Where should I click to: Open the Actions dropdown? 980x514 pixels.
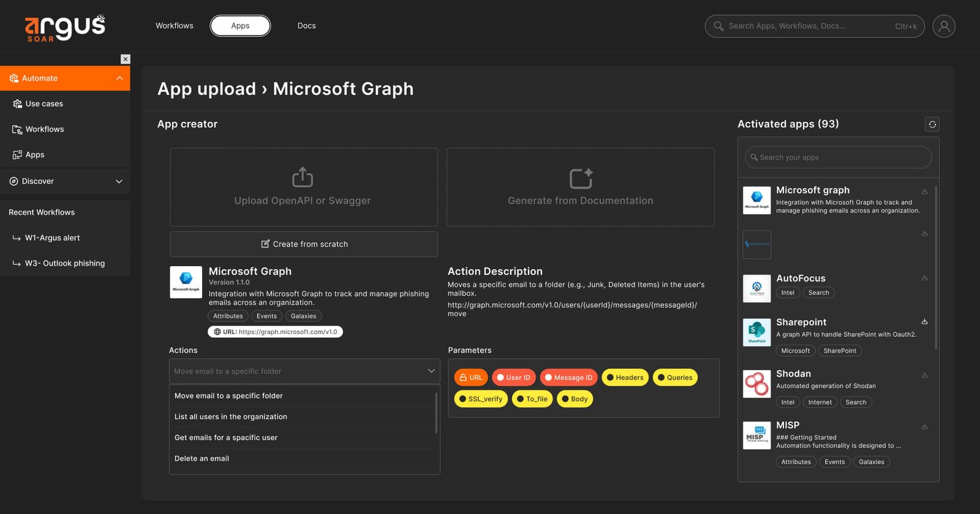(x=304, y=371)
